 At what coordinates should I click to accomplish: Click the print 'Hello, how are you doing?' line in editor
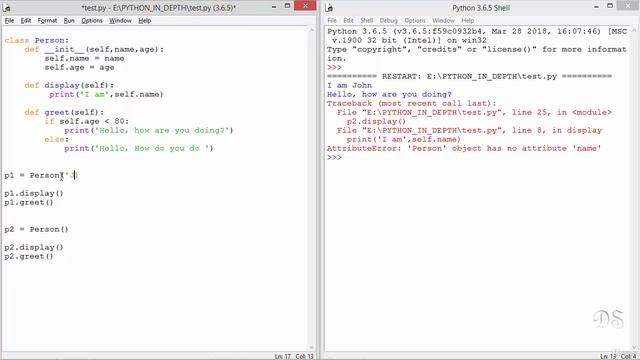click(x=149, y=130)
